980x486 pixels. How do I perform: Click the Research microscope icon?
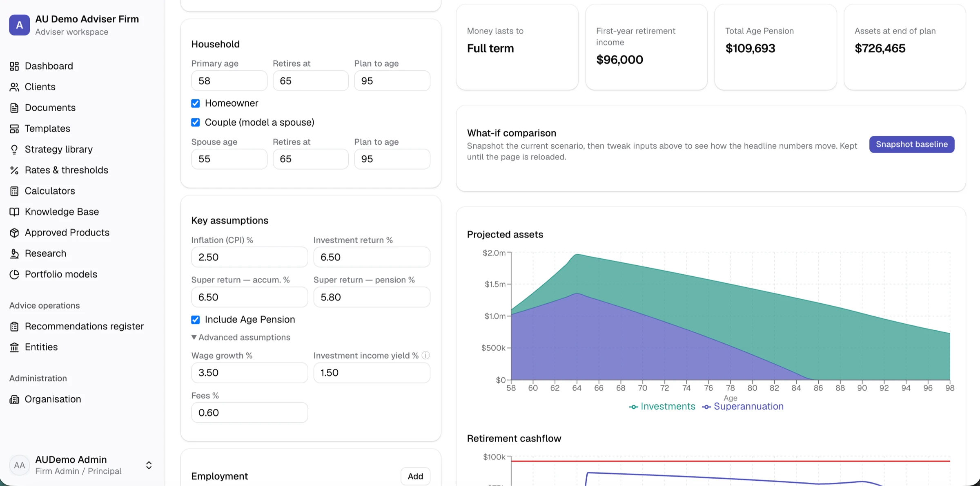point(14,253)
